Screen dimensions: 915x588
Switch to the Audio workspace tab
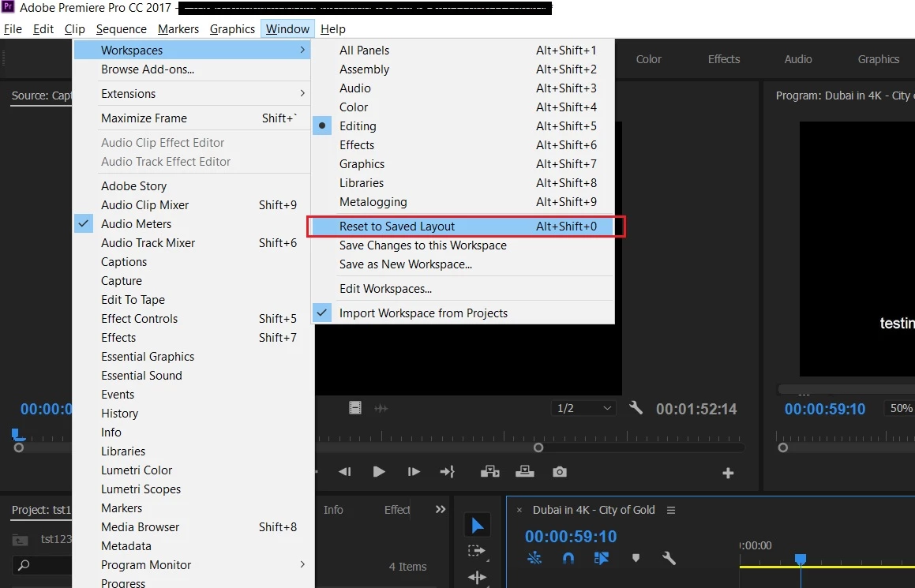[x=797, y=59]
